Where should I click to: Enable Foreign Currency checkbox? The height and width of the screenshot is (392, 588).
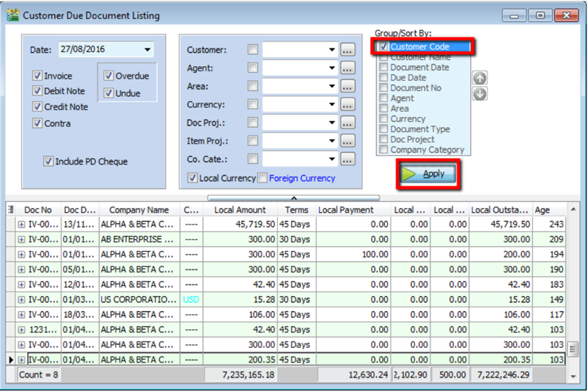coord(263,178)
